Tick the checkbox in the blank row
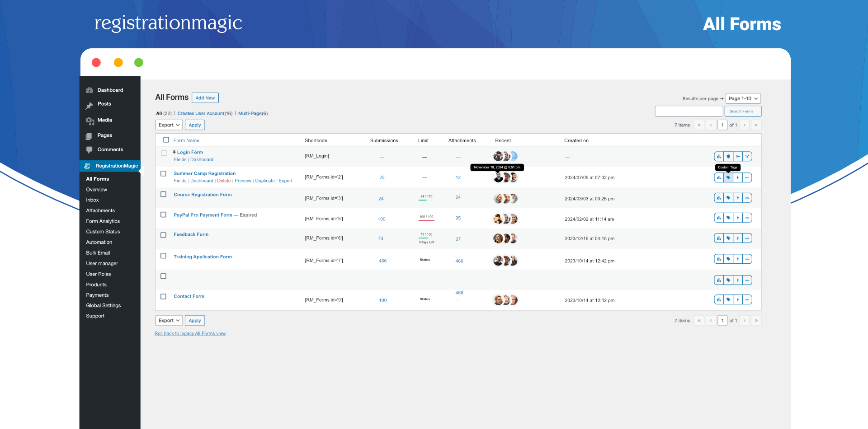This screenshot has height=429, width=868. tap(164, 276)
